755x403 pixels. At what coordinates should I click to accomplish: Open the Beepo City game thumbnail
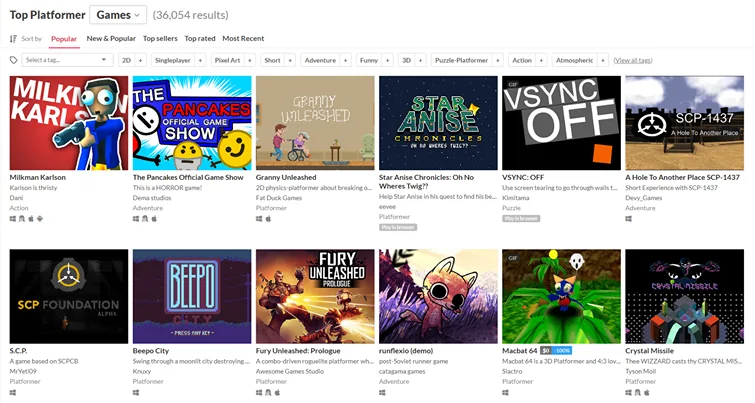192,296
